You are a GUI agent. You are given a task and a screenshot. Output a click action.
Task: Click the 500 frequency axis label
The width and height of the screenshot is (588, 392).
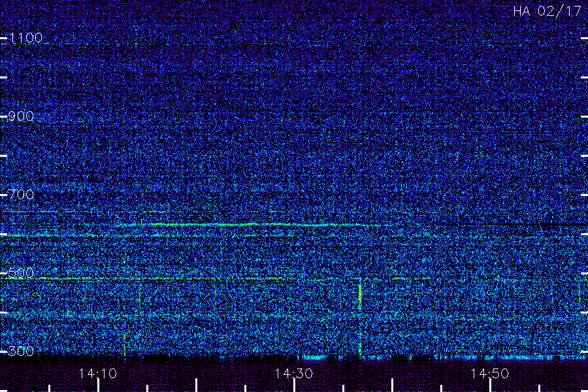click(22, 273)
